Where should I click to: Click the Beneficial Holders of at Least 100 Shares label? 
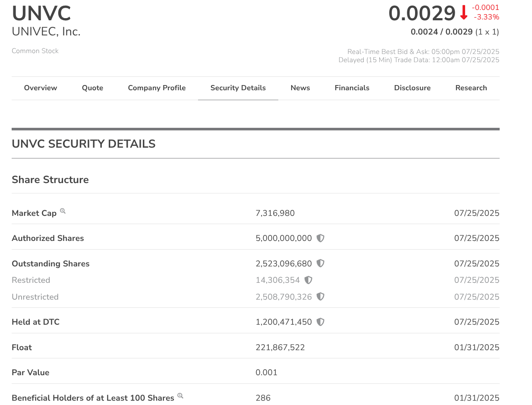[x=93, y=398]
